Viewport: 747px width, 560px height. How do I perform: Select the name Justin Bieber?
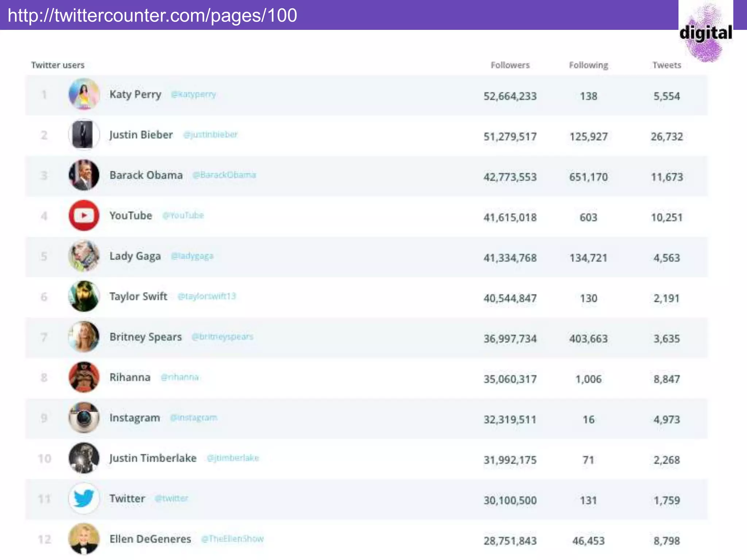pyautogui.click(x=141, y=135)
